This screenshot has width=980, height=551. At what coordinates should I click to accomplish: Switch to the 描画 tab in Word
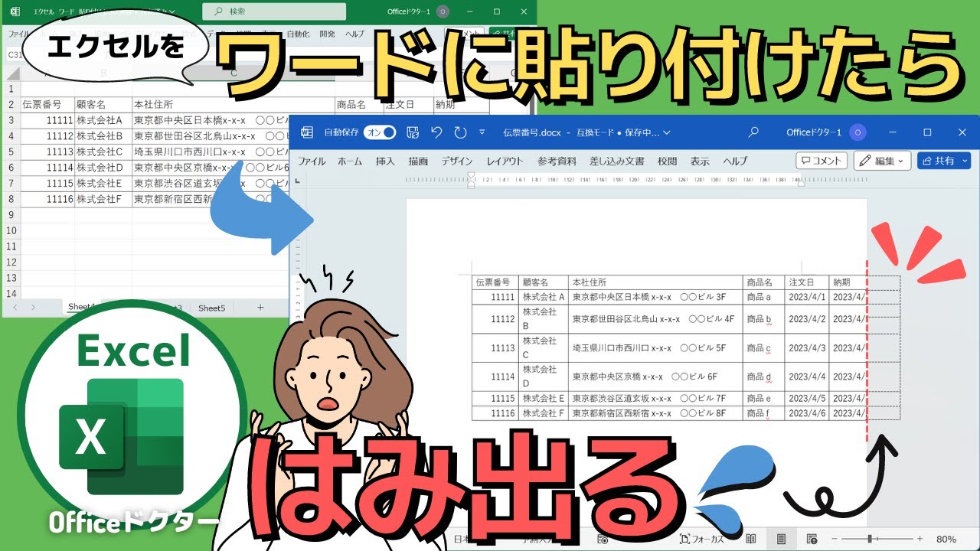tap(418, 161)
